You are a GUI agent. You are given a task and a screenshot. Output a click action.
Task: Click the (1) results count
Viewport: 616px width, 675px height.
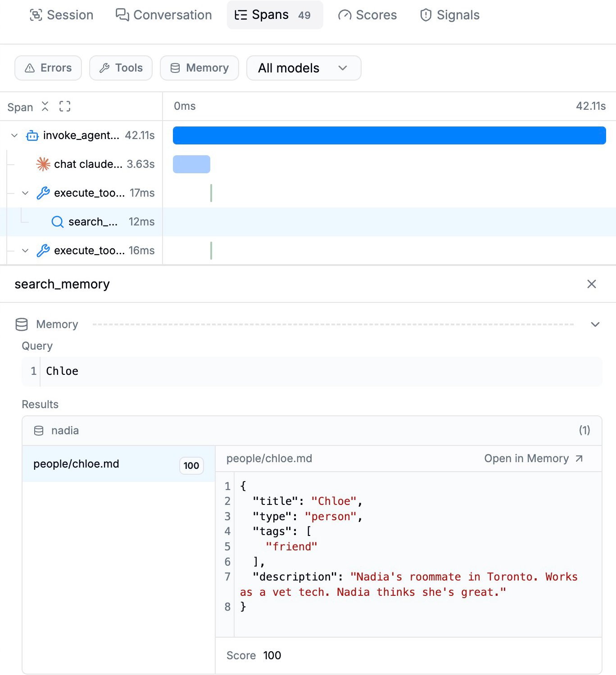[x=584, y=431]
